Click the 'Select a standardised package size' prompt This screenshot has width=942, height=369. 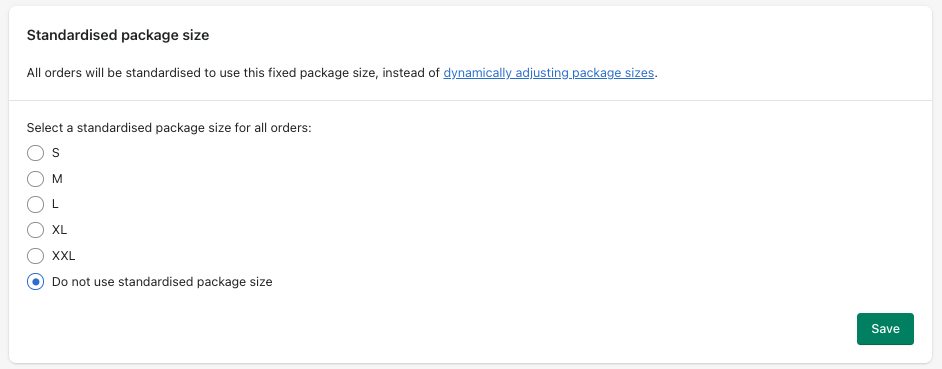tap(169, 128)
